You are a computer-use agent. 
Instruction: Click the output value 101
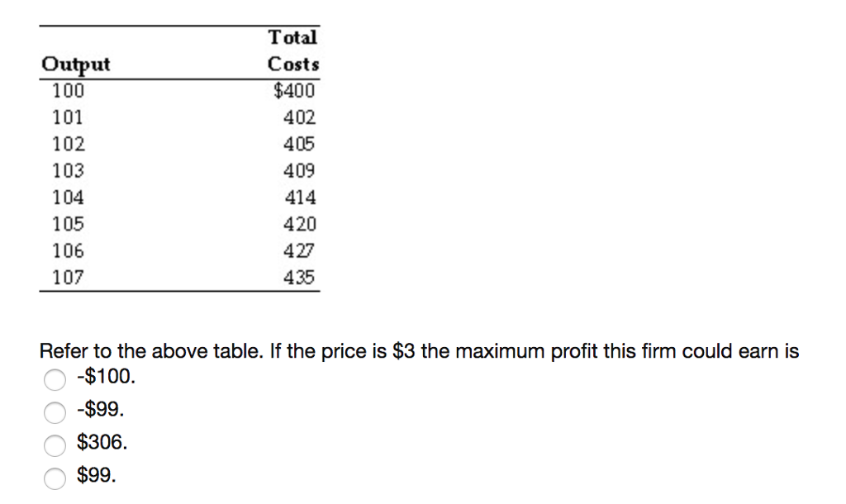coord(69,117)
